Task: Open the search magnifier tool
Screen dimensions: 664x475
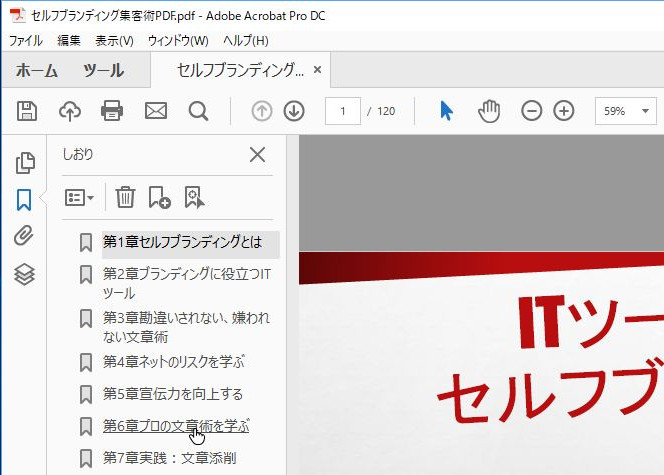Action: tap(198, 111)
